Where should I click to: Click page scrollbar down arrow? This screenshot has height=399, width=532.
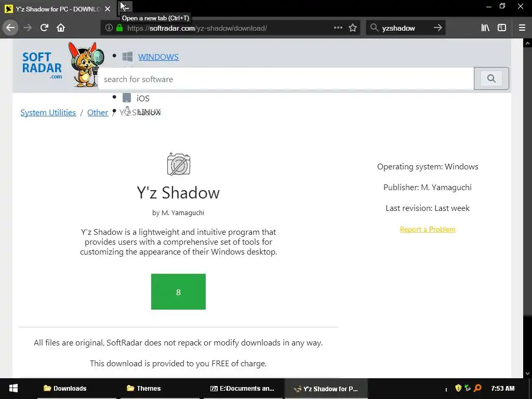[x=527, y=374]
